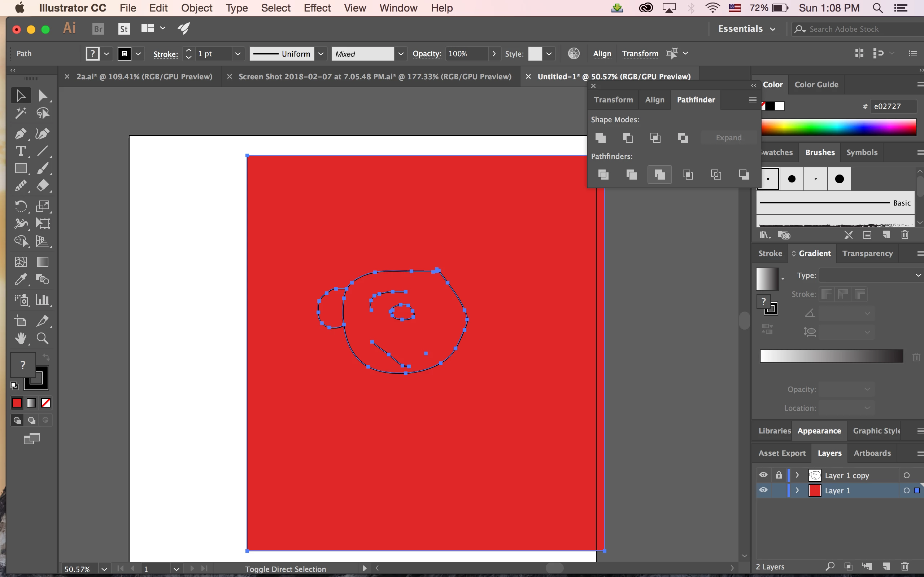Select the Eraser tool
The width and height of the screenshot is (924, 577).
tap(42, 186)
